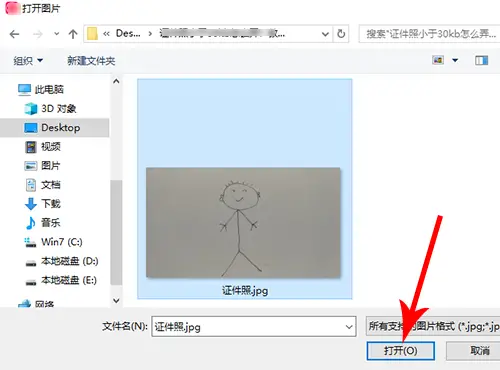Click the 下载 blue arrow icon
The image size is (500, 370).
click(31, 204)
